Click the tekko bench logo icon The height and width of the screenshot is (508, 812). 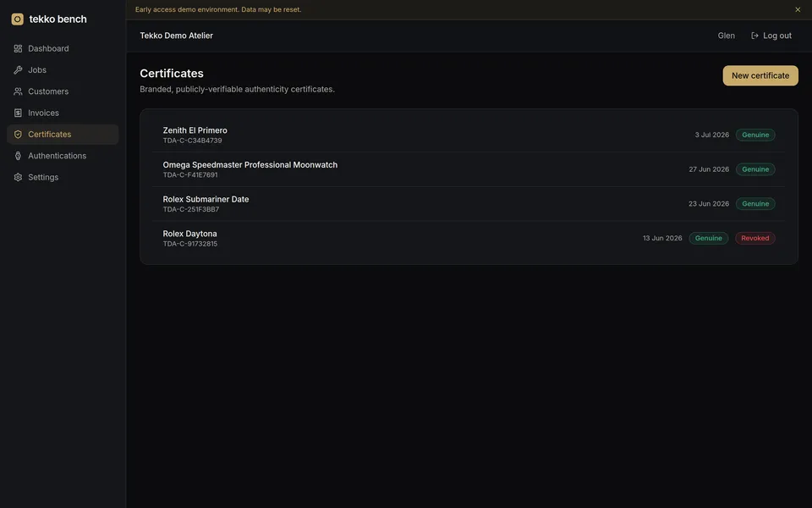click(17, 19)
